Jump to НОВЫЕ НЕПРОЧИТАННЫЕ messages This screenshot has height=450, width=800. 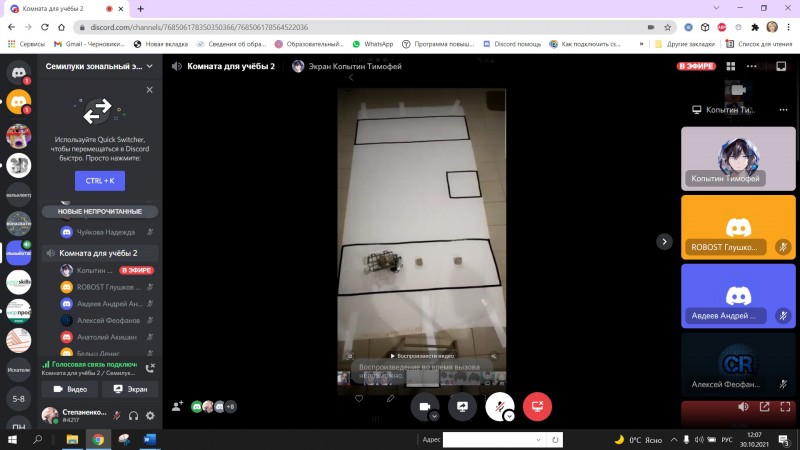pos(100,212)
